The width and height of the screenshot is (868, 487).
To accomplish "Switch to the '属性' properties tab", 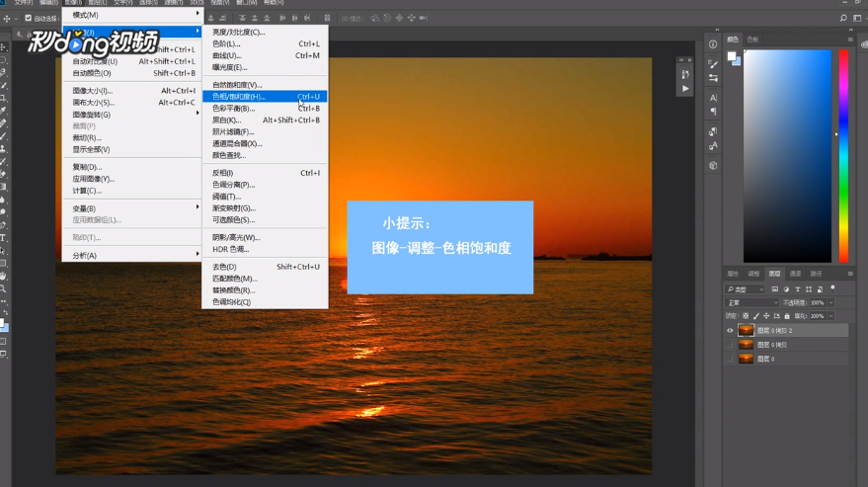I will coord(733,274).
